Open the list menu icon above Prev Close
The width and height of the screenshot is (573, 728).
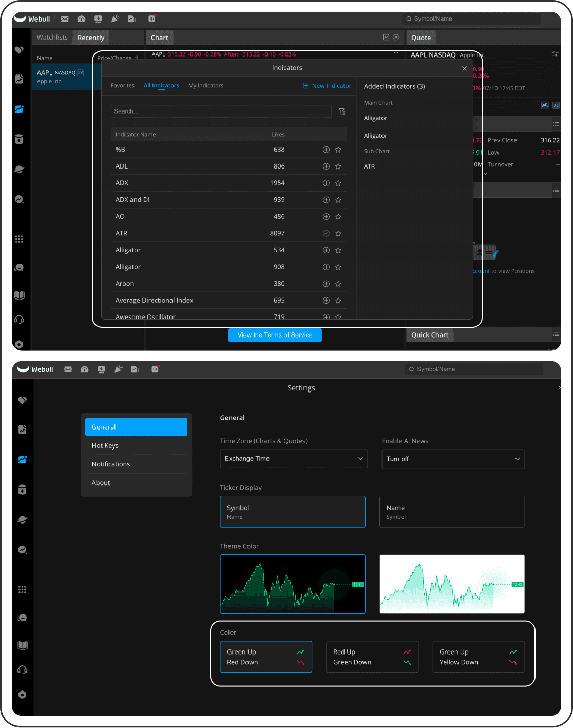[x=556, y=124]
